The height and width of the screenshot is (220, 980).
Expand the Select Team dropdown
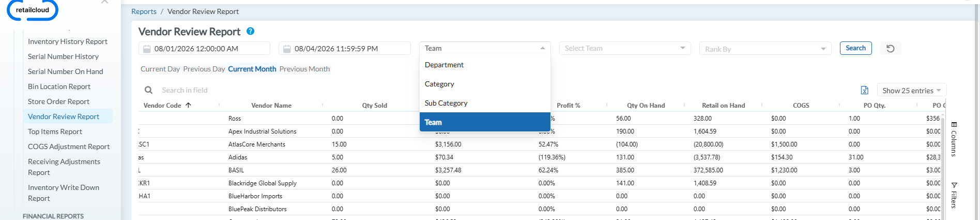tap(625, 48)
